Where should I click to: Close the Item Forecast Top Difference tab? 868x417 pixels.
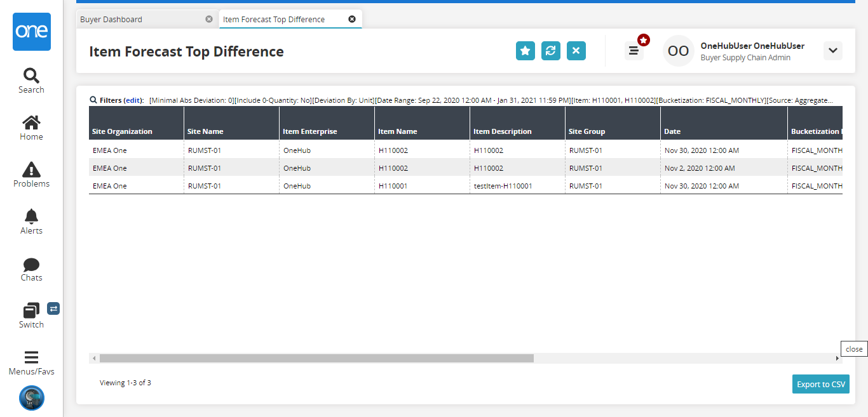[352, 19]
